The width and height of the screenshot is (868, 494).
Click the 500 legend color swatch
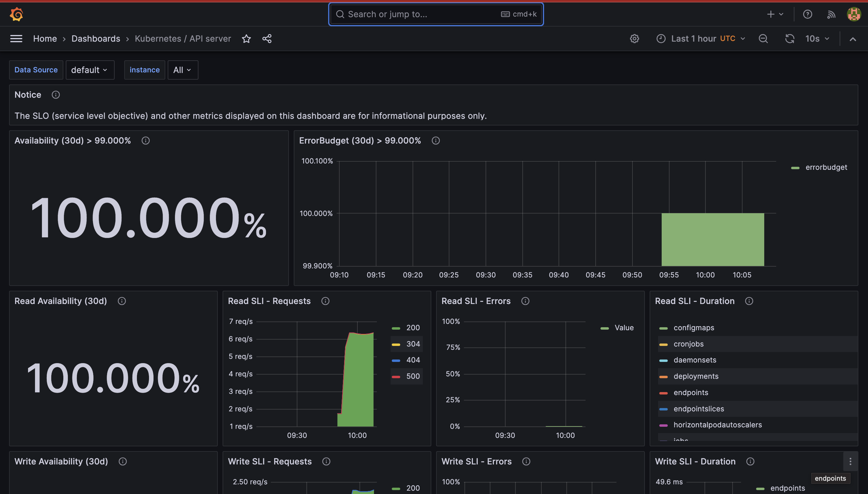396,377
